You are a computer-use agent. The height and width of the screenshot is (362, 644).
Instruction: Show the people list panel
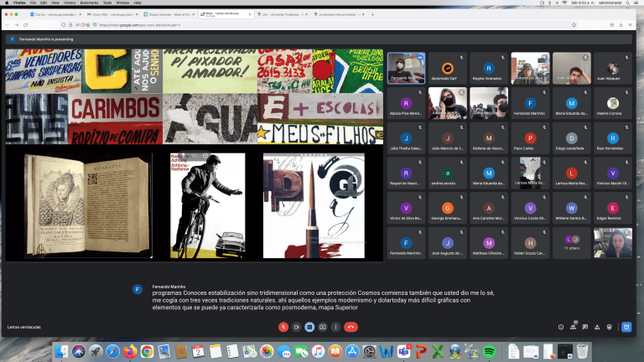click(x=574, y=326)
